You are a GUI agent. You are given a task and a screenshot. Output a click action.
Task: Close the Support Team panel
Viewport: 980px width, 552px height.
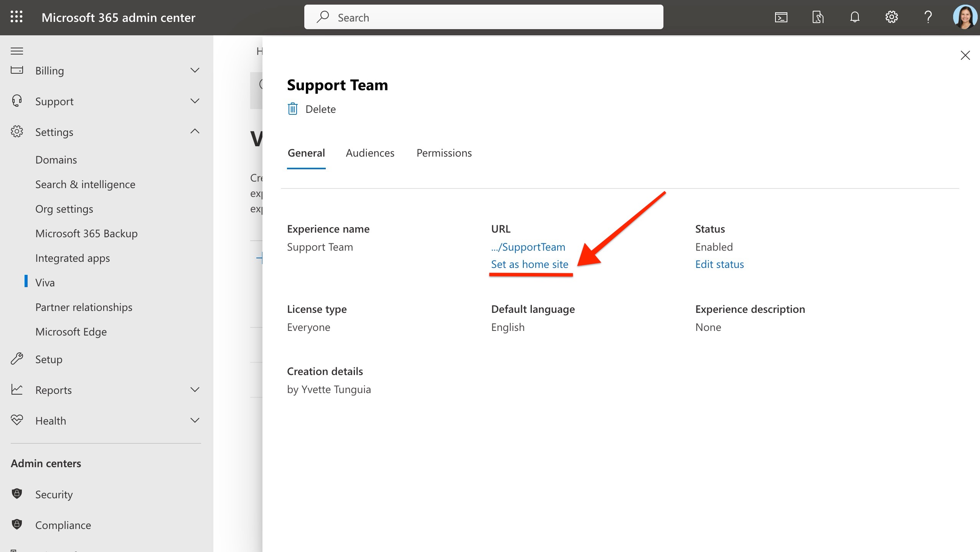965,55
